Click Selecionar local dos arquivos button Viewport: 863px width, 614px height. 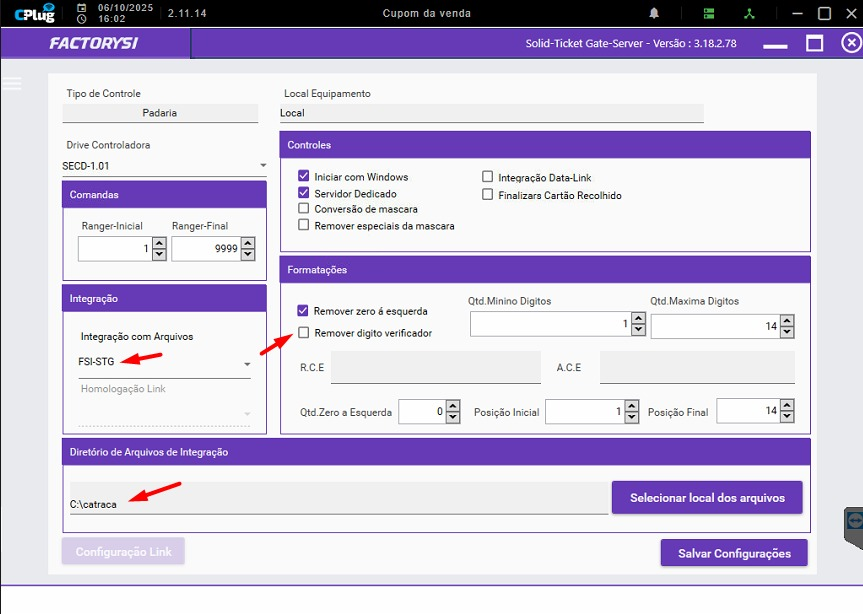coord(706,497)
